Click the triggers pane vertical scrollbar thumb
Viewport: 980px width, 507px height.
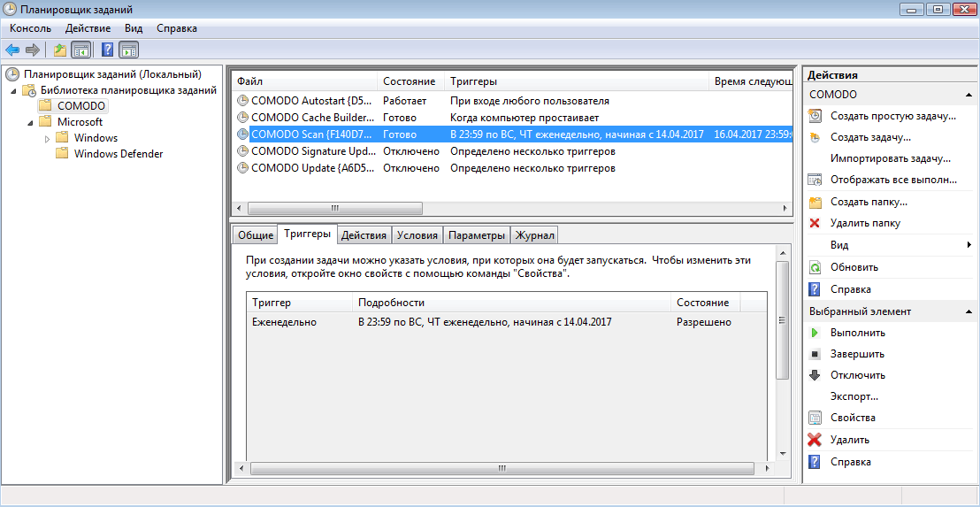click(x=782, y=320)
